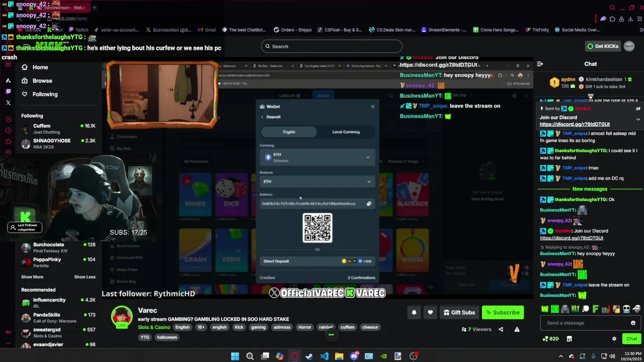Open channel points 620 balance
The image size is (644, 362).
pos(550,339)
